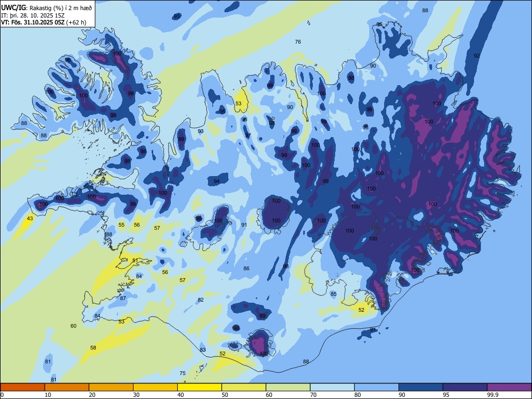The height and width of the screenshot is (399, 532).
Task: Click the map value "55" in the western yellow area
Action: click(x=121, y=225)
